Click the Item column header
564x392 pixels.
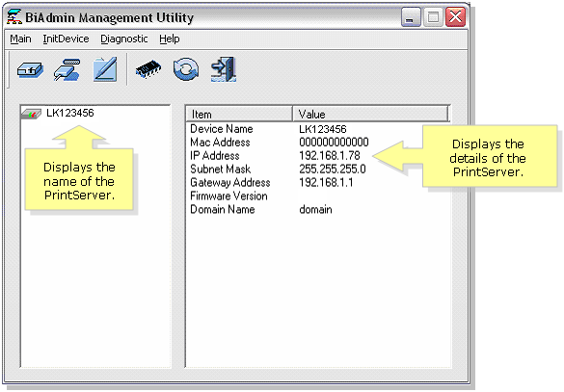[x=239, y=115]
